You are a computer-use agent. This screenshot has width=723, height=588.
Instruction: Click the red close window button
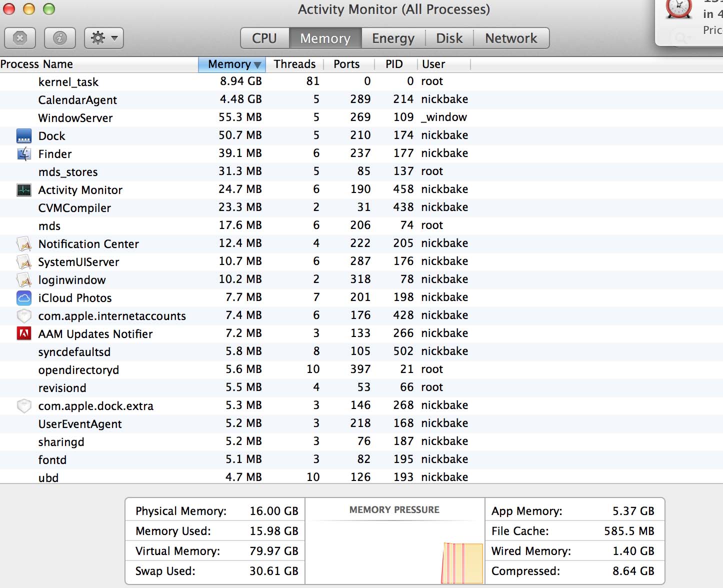tap(9, 9)
